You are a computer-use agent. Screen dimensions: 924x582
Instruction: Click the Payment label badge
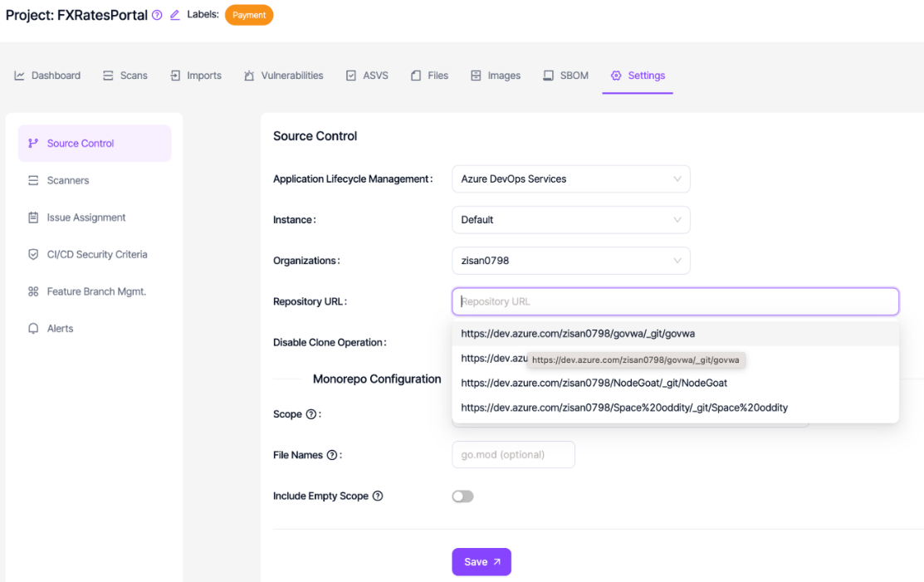[x=248, y=14]
